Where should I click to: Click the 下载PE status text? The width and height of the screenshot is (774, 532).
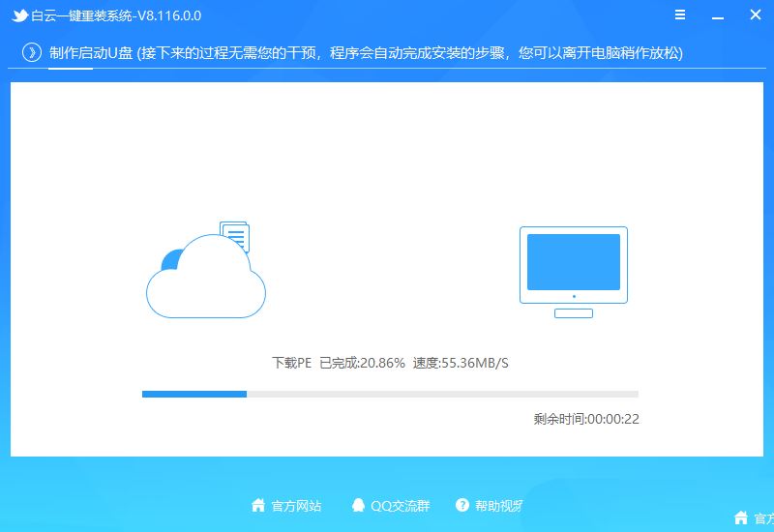coord(292,364)
